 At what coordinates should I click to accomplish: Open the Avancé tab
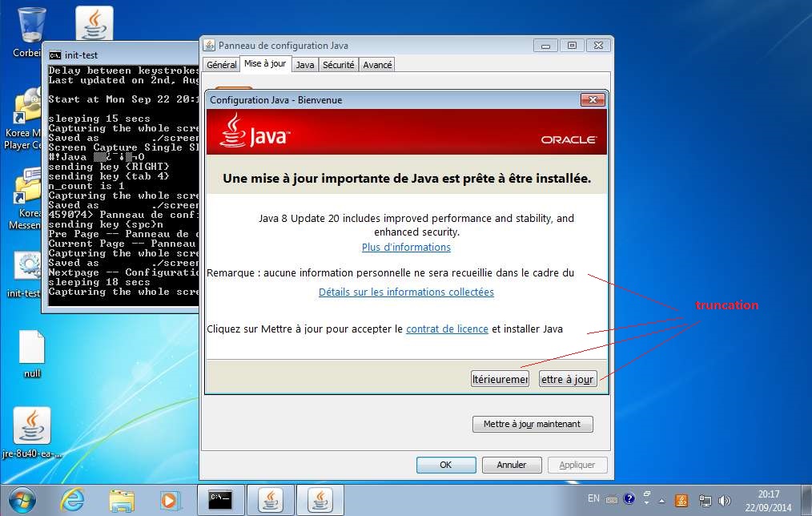click(x=377, y=65)
